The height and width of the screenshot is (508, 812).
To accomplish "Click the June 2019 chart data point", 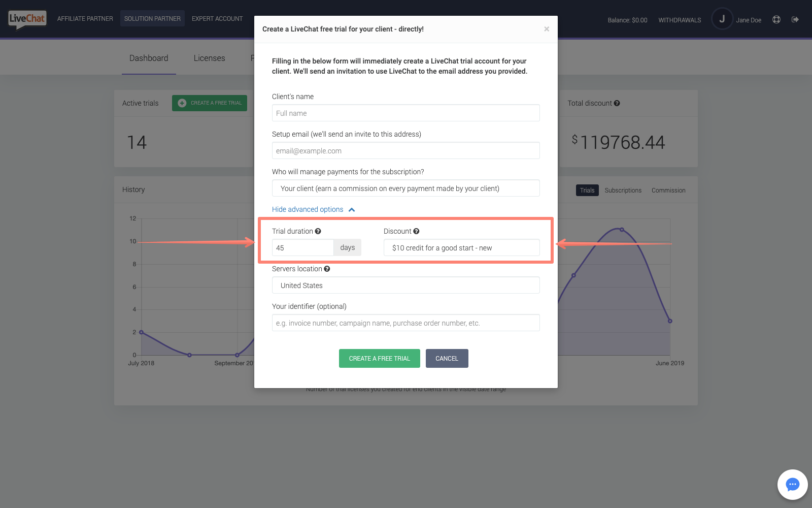I will 670,321.
